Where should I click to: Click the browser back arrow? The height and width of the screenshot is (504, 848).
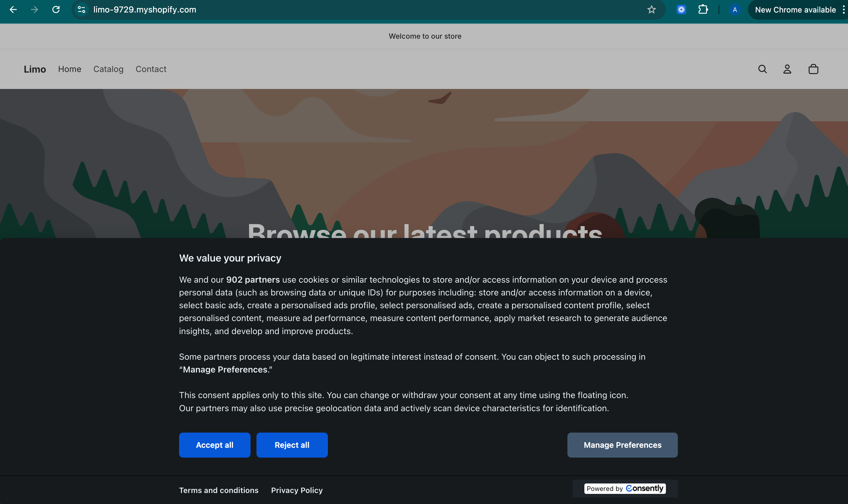(x=13, y=10)
